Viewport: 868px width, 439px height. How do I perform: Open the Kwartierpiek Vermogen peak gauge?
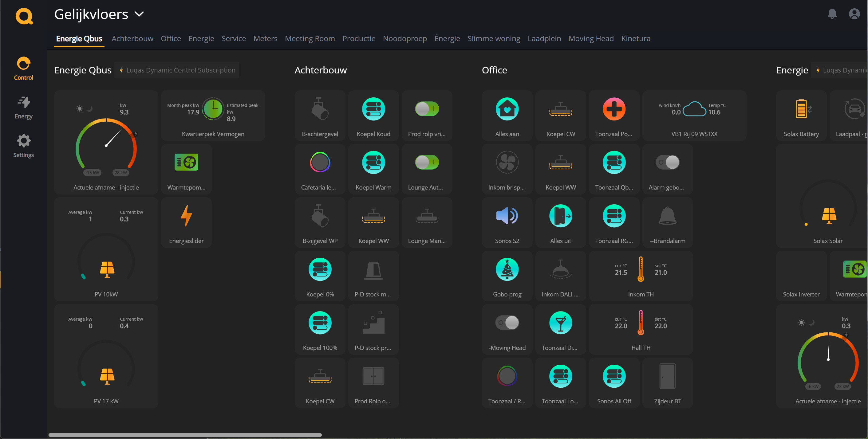213,116
